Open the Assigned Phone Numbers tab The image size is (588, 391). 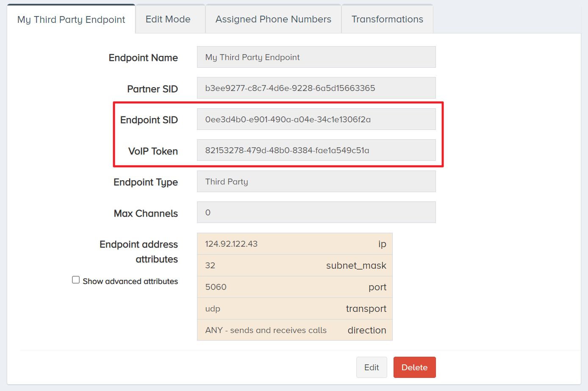click(x=273, y=19)
